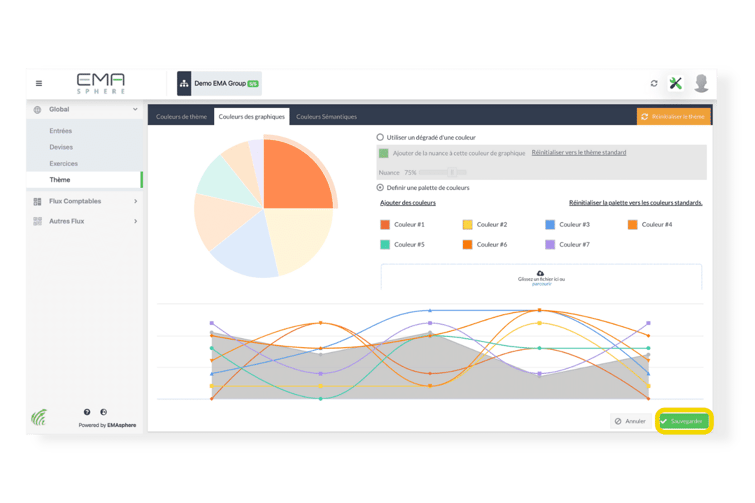Image resolution: width=755 pixels, height=503 pixels.
Task: Click the 'Powered by EMAsphere' text
Action: coord(107,426)
